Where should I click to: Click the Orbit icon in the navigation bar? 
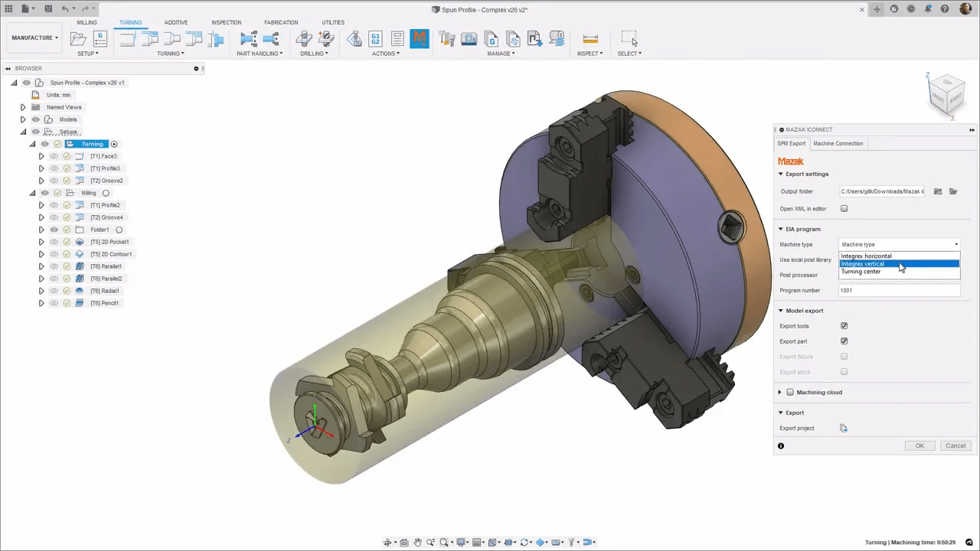pyautogui.click(x=387, y=542)
